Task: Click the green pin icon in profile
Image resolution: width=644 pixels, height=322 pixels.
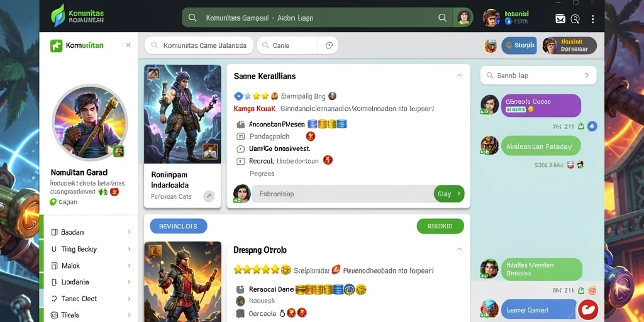Action: [53, 202]
